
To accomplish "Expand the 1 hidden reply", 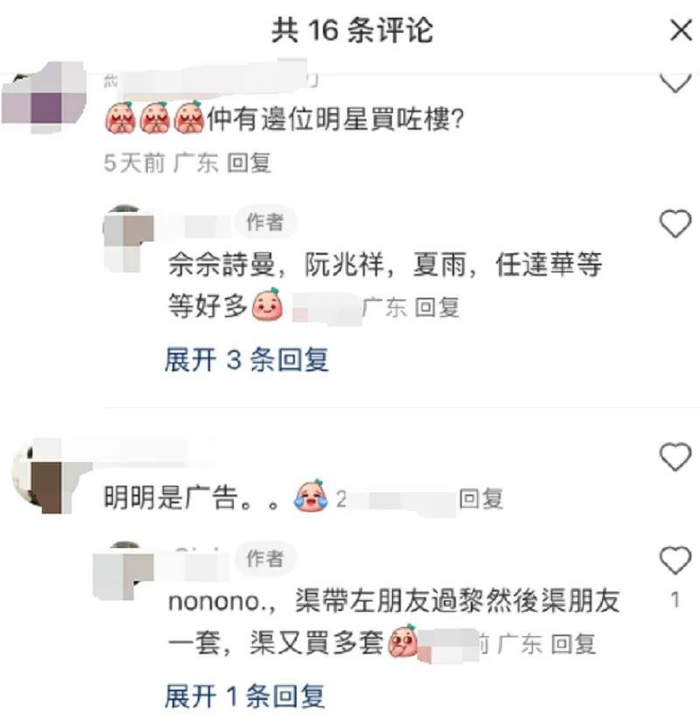I will pos(245,696).
